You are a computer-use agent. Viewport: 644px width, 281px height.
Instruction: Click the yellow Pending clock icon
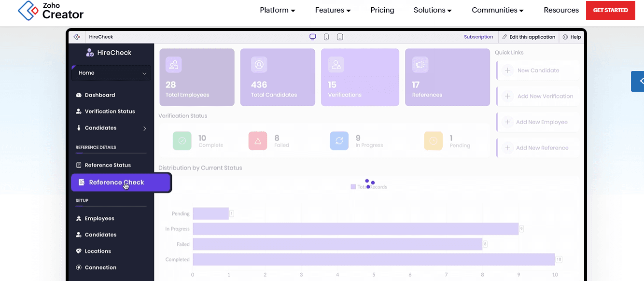tap(433, 141)
